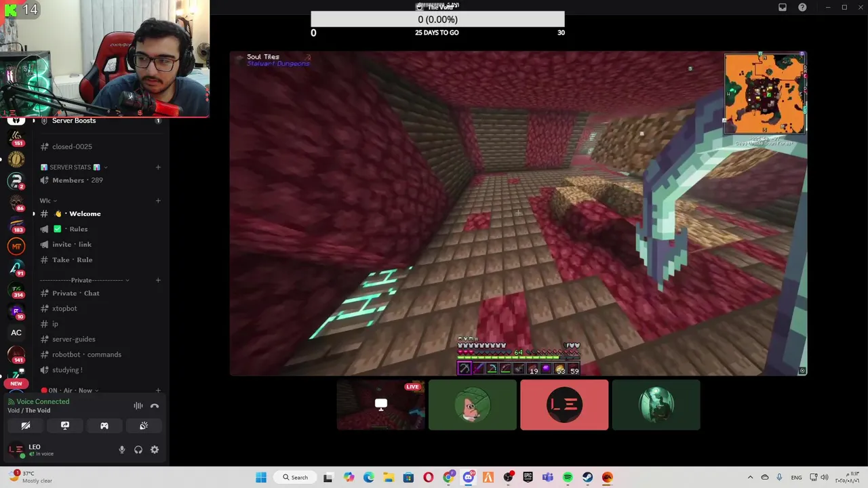Open the server with badge 183
868x488 pixels.
coord(16,224)
